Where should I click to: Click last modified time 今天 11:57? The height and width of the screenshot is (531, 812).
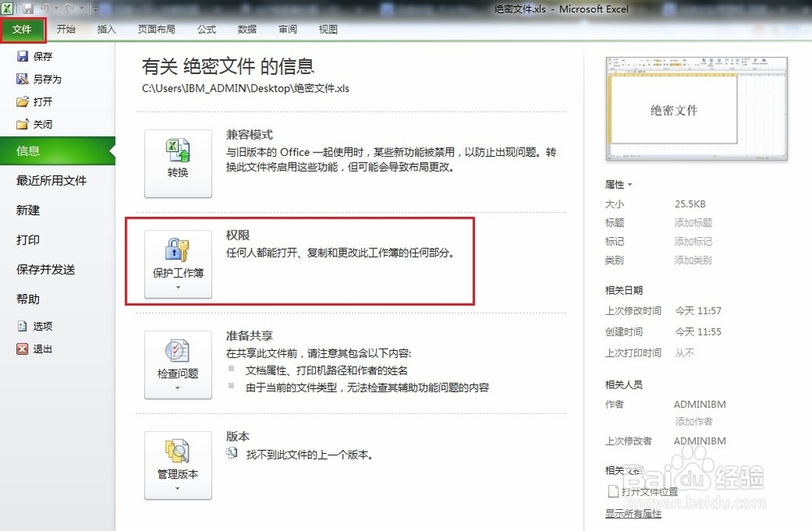(698, 311)
